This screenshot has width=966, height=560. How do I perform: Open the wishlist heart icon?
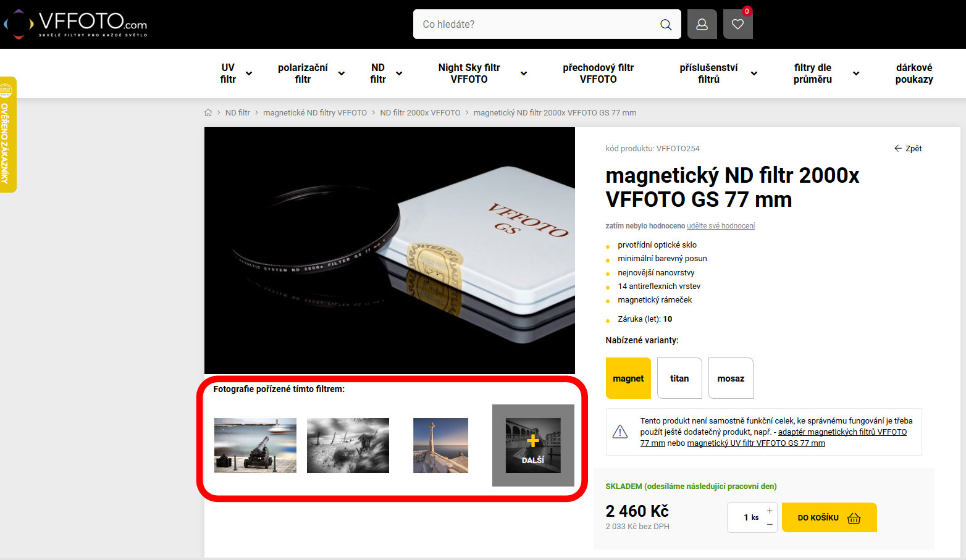point(738,24)
